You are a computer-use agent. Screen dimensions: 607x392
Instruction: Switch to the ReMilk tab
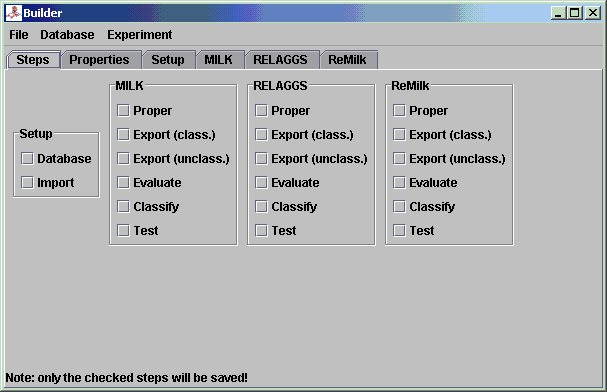pyautogui.click(x=348, y=60)
